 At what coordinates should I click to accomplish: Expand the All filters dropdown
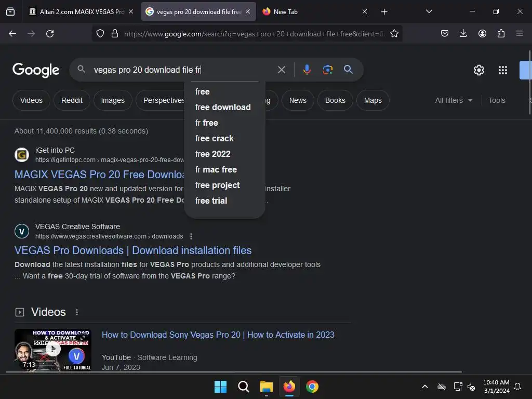point(454,100)
